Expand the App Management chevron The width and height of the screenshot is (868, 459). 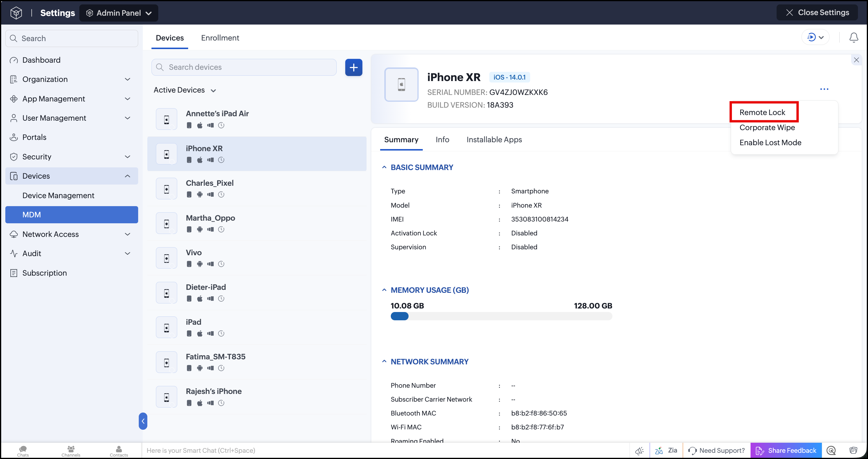coord(128,99)
